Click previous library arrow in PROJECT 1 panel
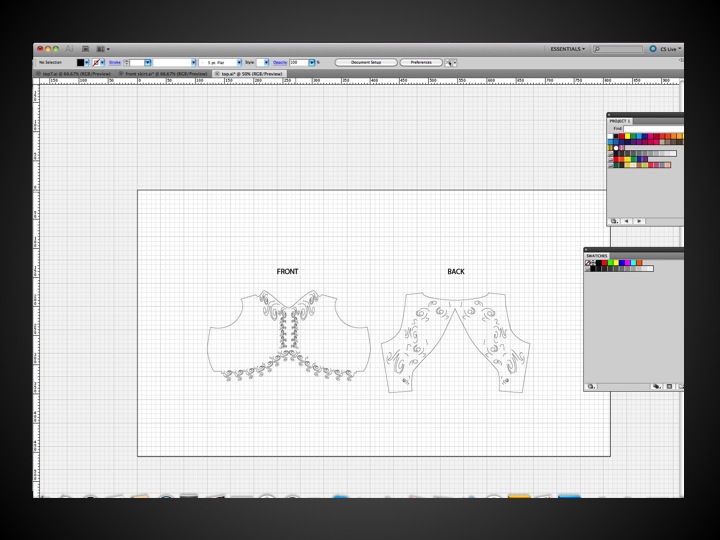720x540 pixels. 626,221
